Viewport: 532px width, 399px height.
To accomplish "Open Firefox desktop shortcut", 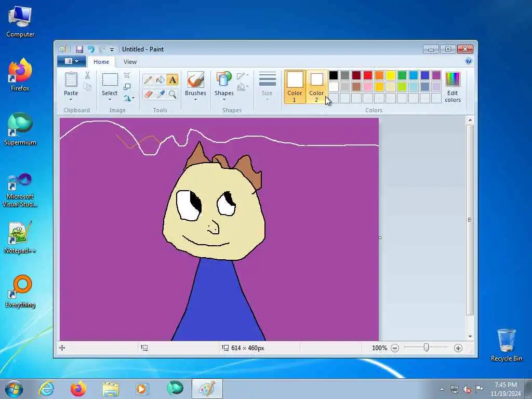I will tap(20, 75).
